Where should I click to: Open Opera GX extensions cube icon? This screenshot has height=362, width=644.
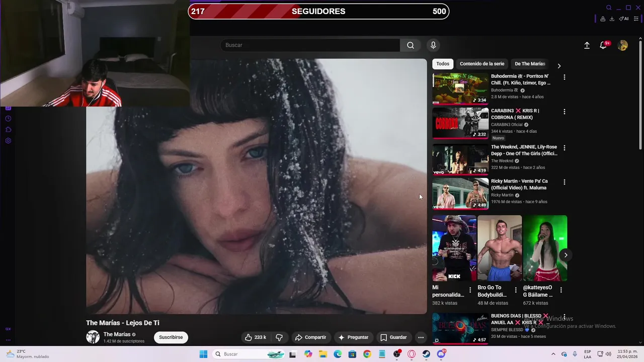click(8, 130)
